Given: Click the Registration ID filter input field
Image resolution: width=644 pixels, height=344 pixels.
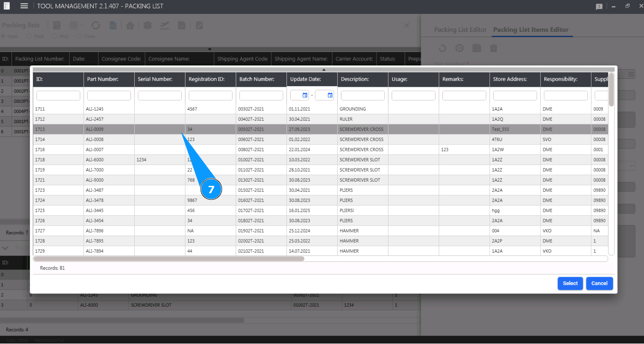Looking at the screenshot, I should tap(210, 95).
